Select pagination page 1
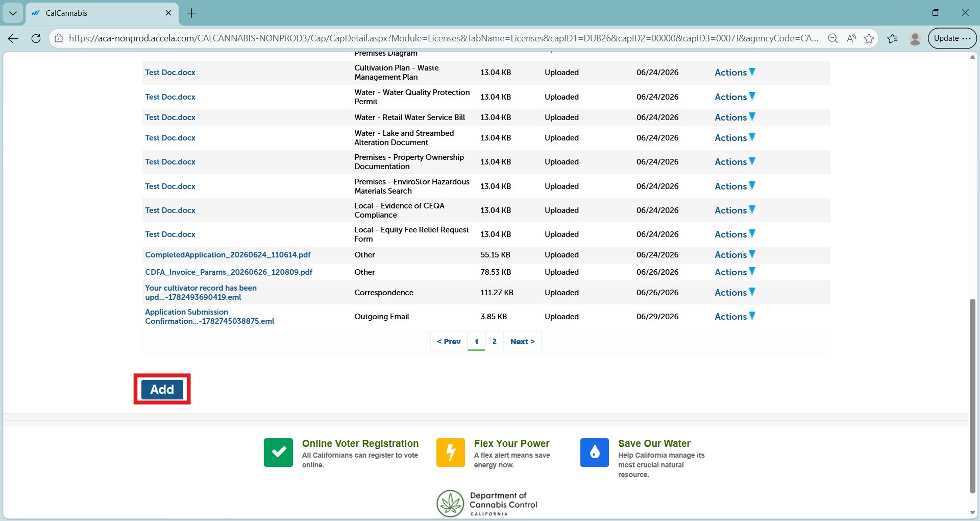This screenshot has height=521, width=980. (x=476, y=342)
